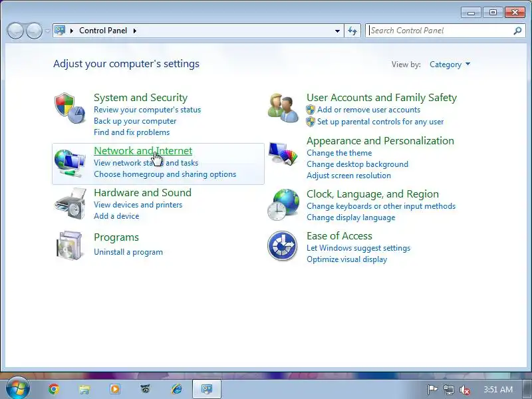Image resolution: width=532 pixels, height=399 pixels.
Task: Click View devices and printers
Action: [138, 205]
